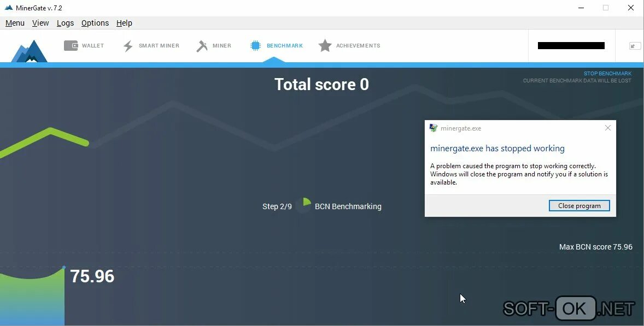Click the Close program button
The height and width of the screenshot is (326, 644).
click(x=579, y=206)
